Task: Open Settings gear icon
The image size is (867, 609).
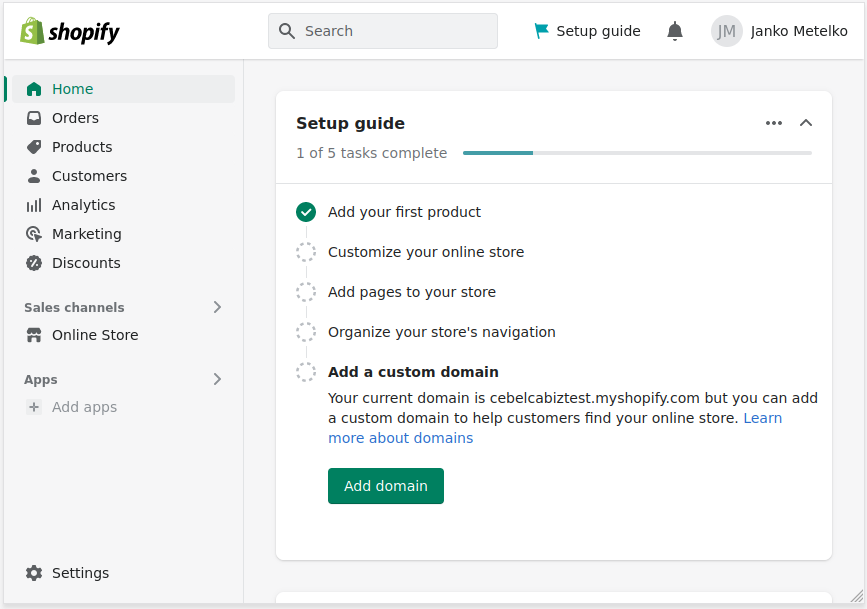Action: pos(34,573)
